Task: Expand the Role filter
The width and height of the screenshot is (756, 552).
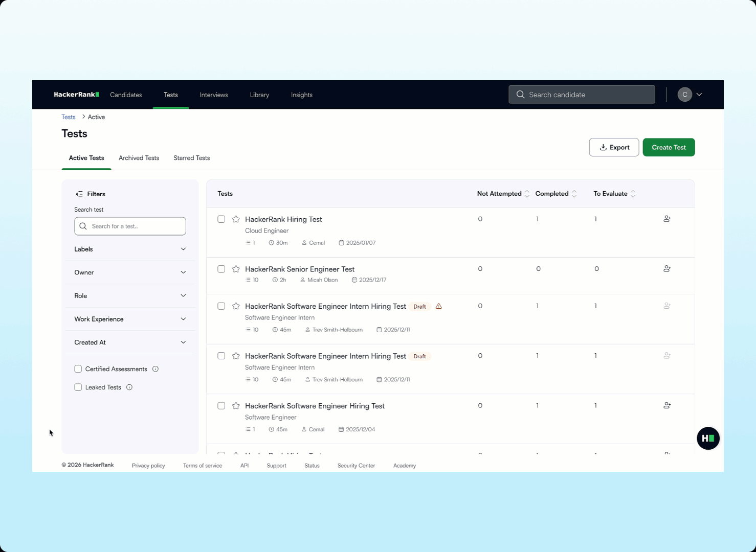Action: [130, 296]
